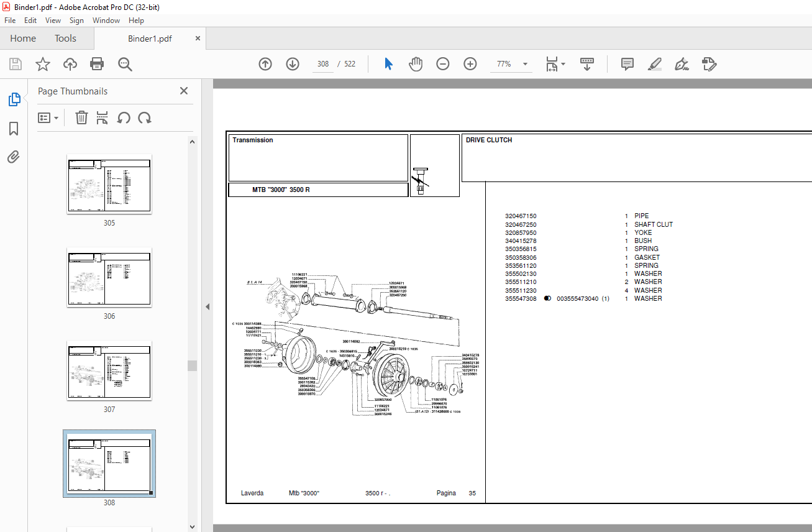Screen dimensions: 812x532
Task: Rotate page clockwise
Action: 145,117
